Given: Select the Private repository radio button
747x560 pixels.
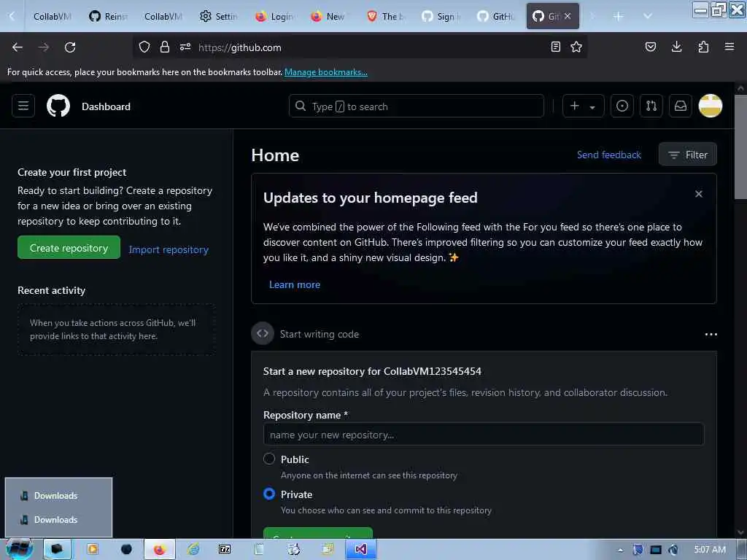Looking at the screenshot, I should [269, 494].
